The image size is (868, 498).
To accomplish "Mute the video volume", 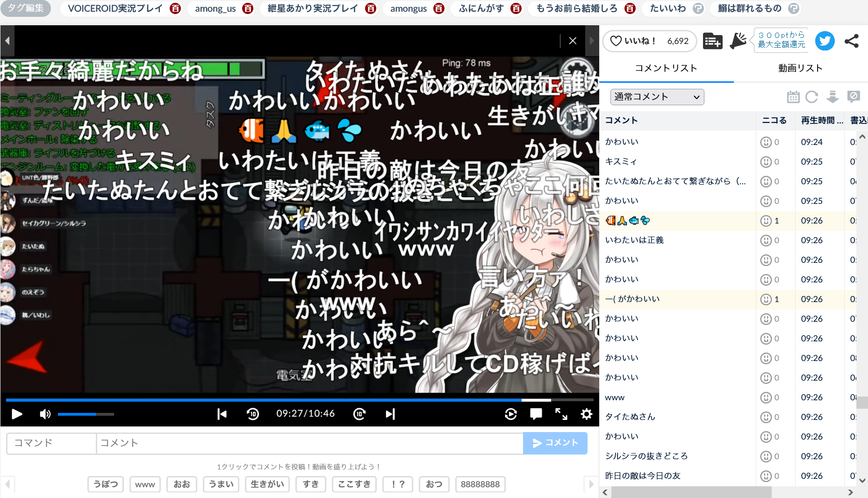I will [45, 414].
